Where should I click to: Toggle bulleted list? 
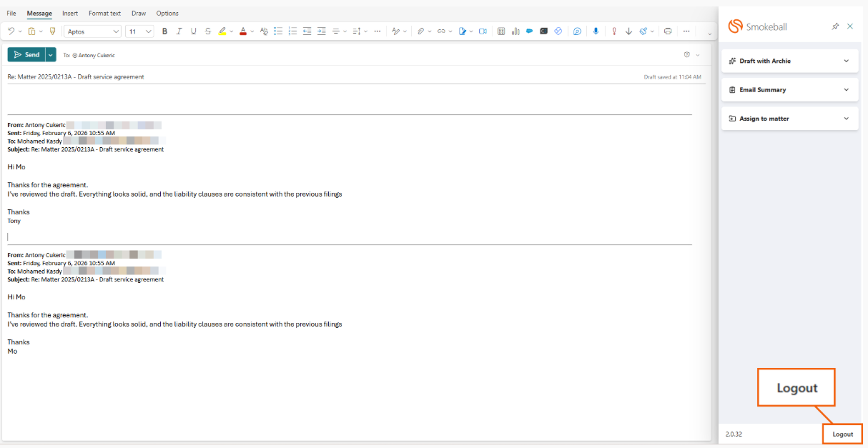click(x=278, y=31)
